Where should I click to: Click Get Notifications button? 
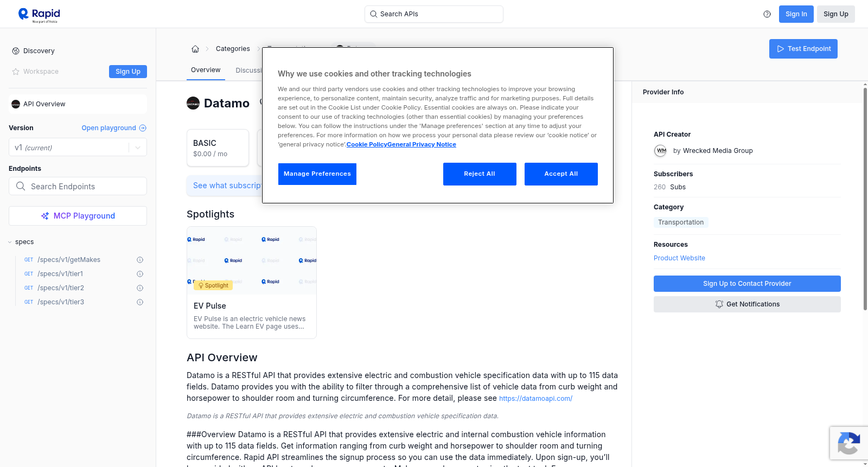(747, 304)
